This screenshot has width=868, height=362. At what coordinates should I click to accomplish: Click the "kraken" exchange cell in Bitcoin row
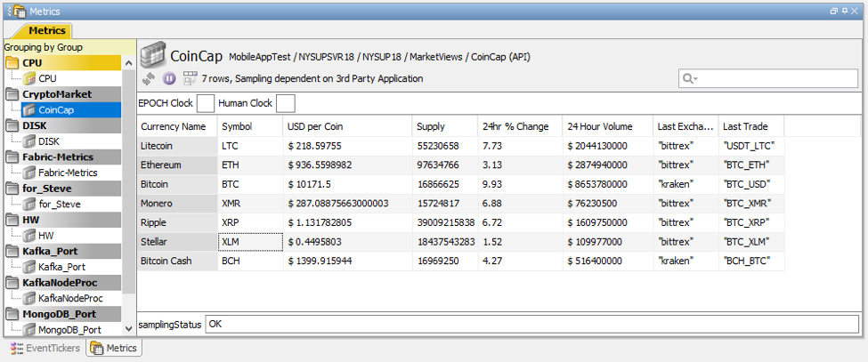coord(685,184)
